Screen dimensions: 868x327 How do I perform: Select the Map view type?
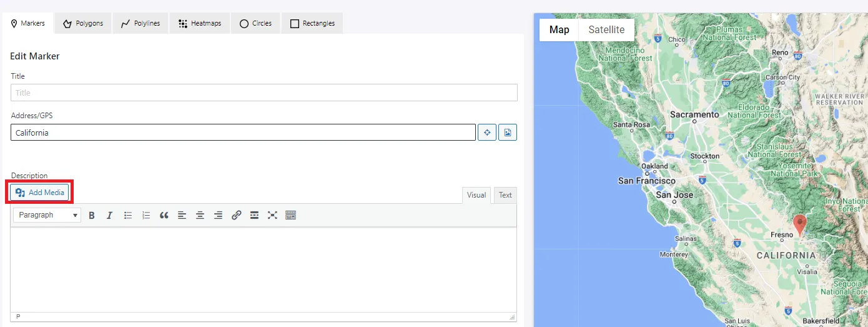click(559, 29)
